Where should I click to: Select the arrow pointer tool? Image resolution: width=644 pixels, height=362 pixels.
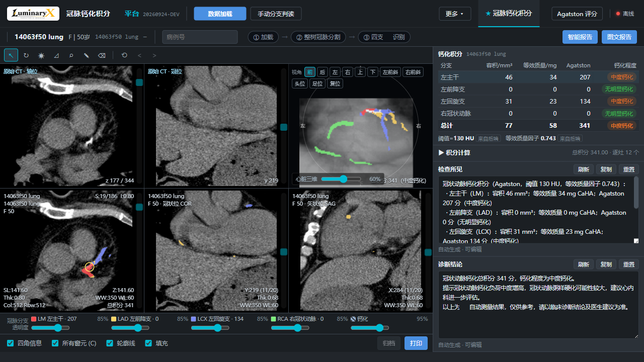coord(11,55)
